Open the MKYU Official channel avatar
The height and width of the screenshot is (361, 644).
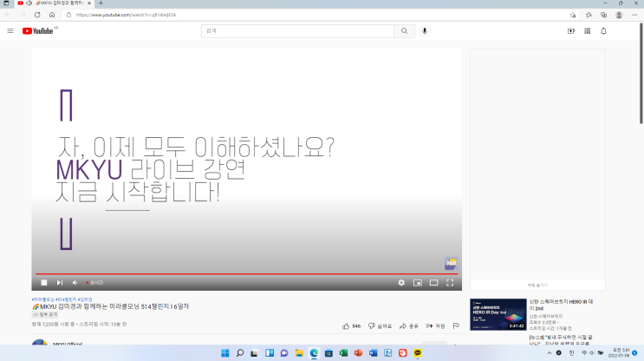(x=39, y=342)
